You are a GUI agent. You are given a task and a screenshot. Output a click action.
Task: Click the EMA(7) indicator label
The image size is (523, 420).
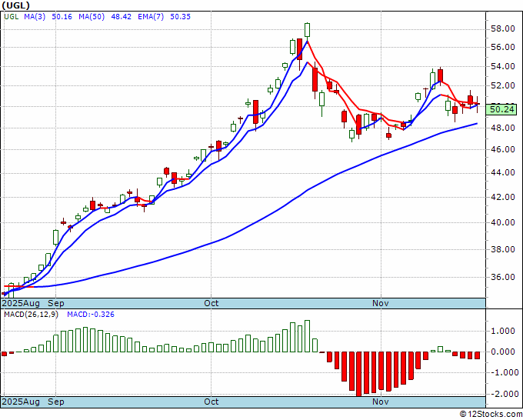pos(151,16)
